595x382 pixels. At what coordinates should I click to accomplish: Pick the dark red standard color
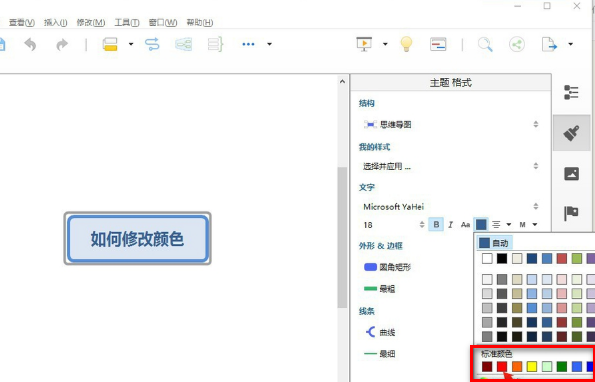[x=487, y=366]
